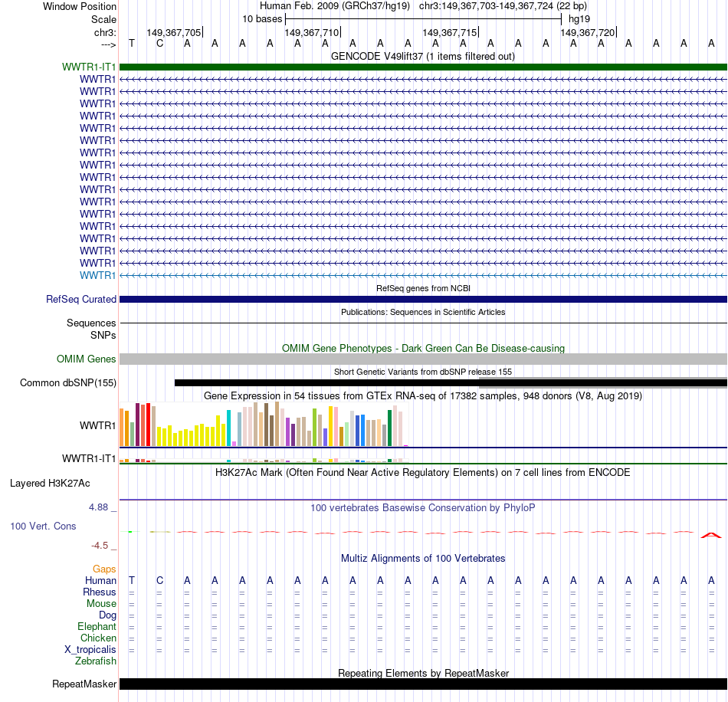Click the Dog species label
Viewport: 728px width, 702px height.
107,615
